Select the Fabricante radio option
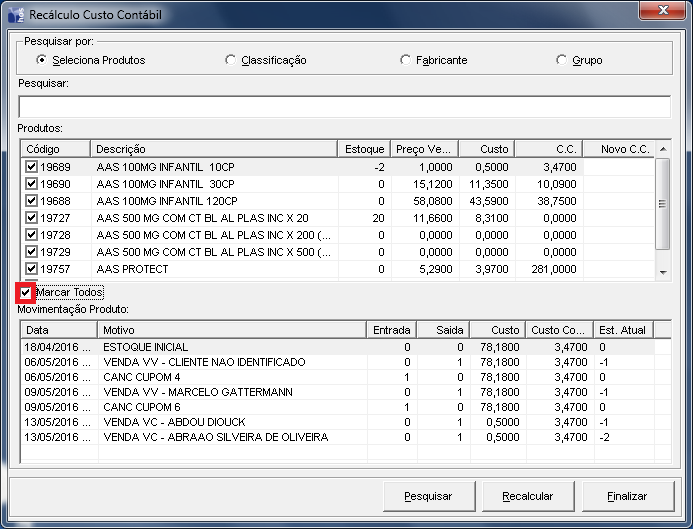This screenshot has height=529, width=693. tap(406, 60)
